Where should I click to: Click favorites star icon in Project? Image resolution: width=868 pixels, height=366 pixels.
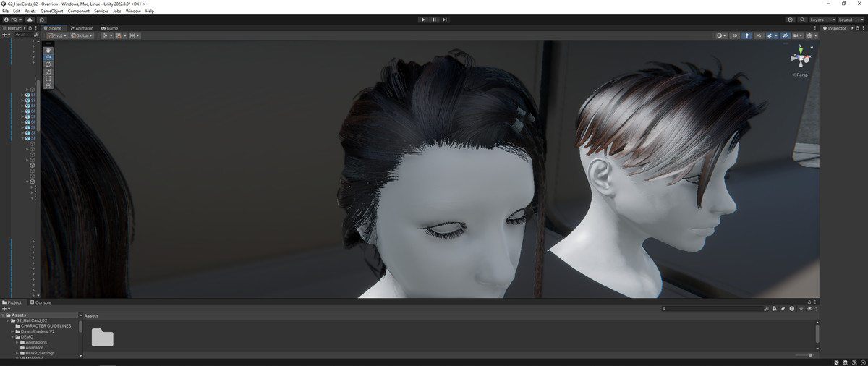(x=801, y=309)
